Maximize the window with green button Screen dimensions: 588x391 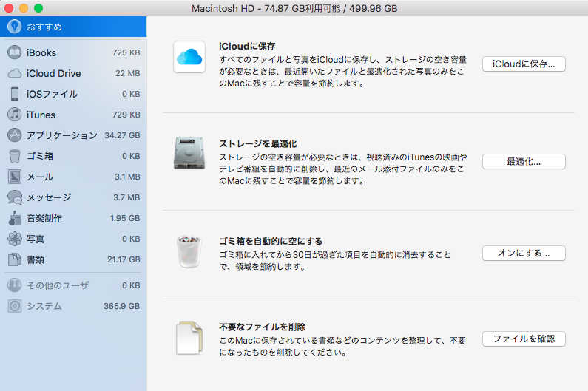click(38, 8)
